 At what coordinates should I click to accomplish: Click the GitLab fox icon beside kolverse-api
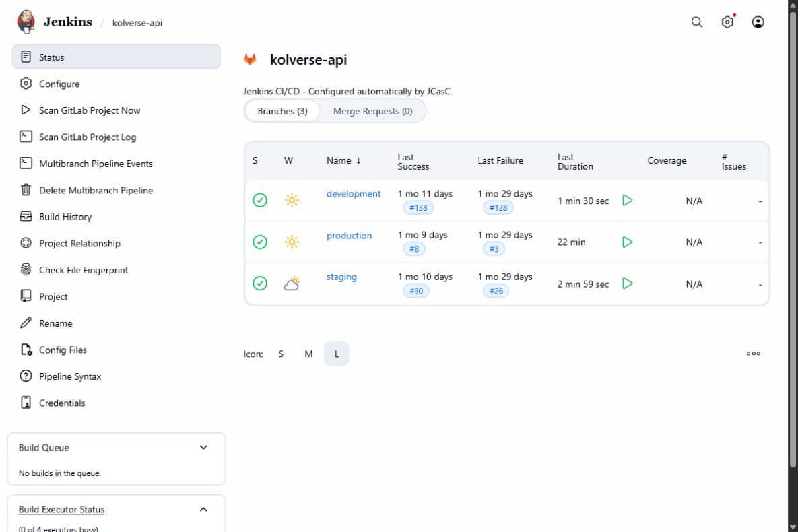(250, 59)
